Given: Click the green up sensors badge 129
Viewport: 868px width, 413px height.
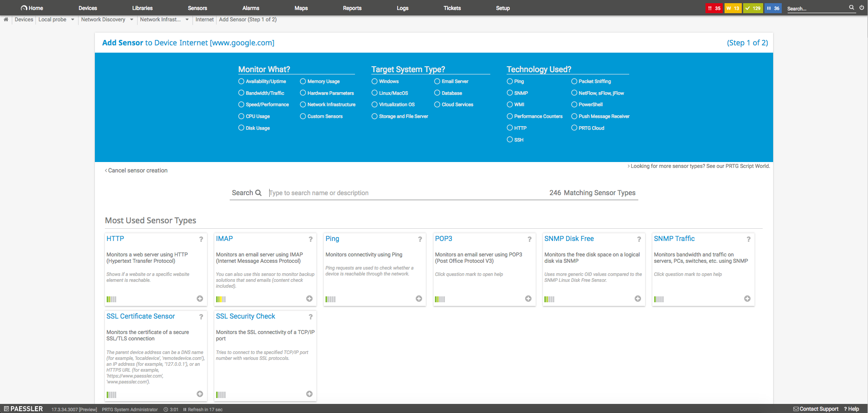Looking at the screenshot, I should point(753,8).
